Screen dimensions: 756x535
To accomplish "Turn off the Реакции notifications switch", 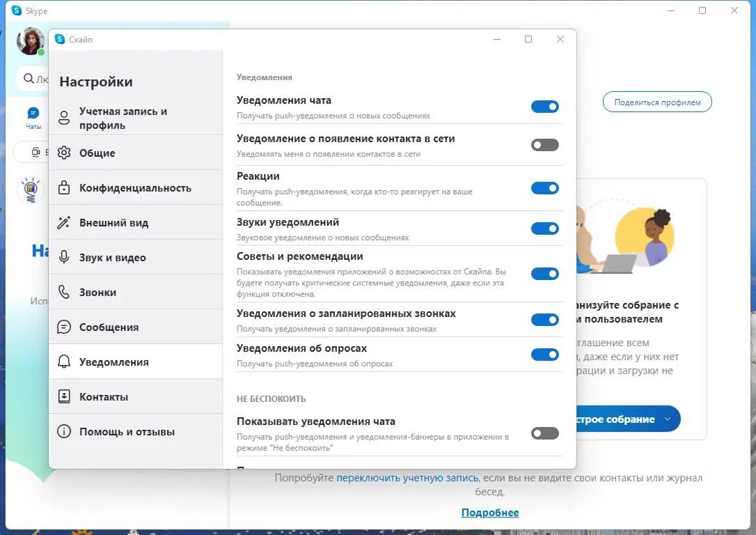I will tap(545, 188).
